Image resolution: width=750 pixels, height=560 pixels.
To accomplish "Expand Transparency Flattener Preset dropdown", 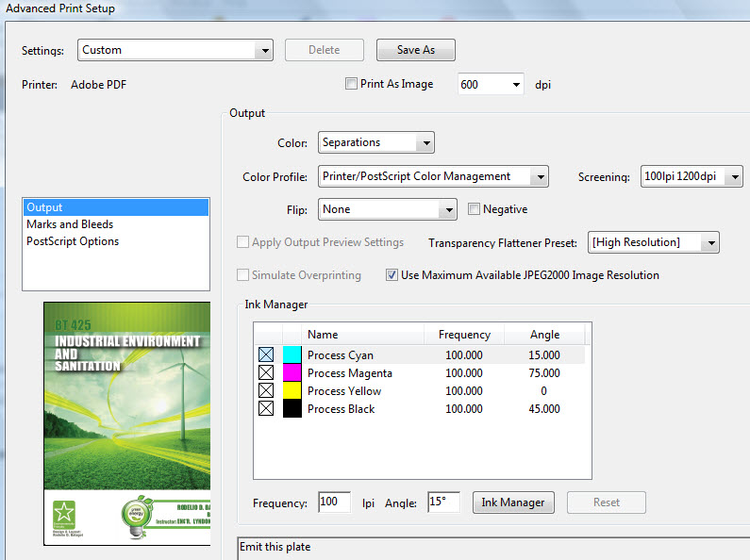I will 654,242.
